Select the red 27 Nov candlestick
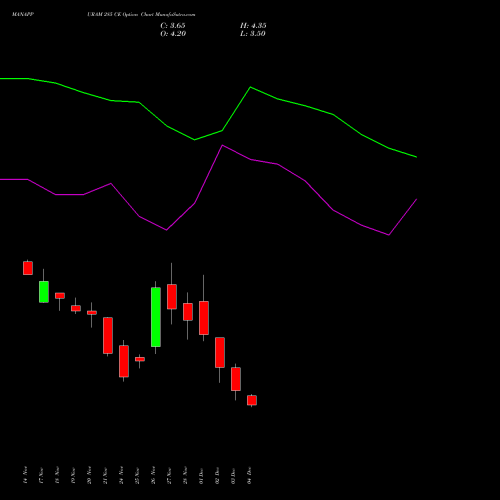This screenshot has height=500, width=500. click(x=172, y=297)
